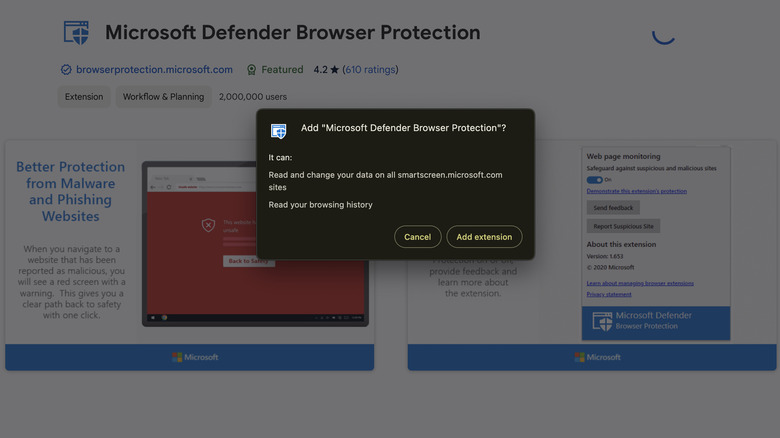The width and height of the screenshot is (780, 438).
Task: Open the Privacy statement link
Action: coord(609,294)
